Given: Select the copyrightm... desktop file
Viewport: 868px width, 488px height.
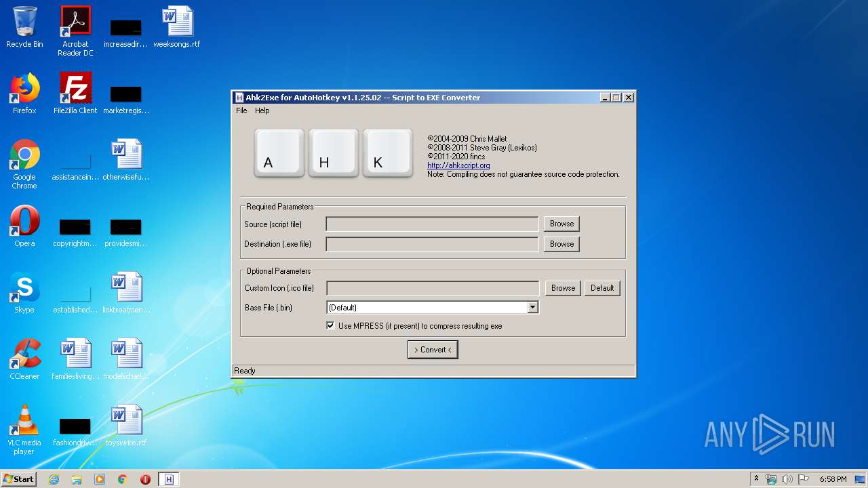Looking at the screenshot, I should click(75, 231).
